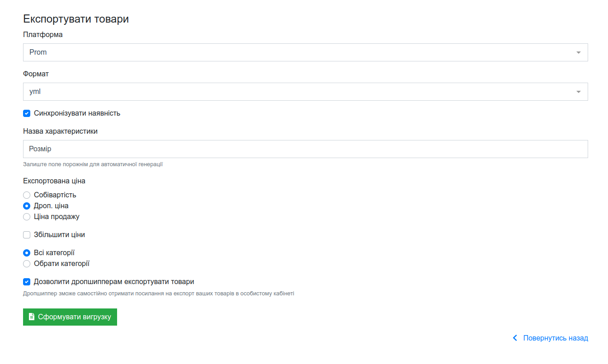Click the Синхронізувати наявність label text
Image resolution: width=608 pixels, height=364 pixels.
tap(77, 113)
